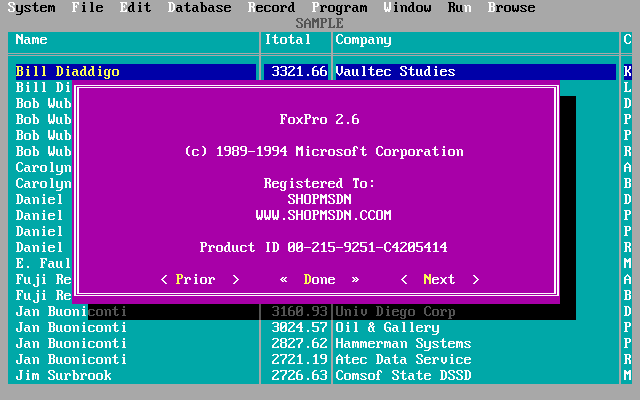
Task: Open the Browse menu
Action: point(511,8)
